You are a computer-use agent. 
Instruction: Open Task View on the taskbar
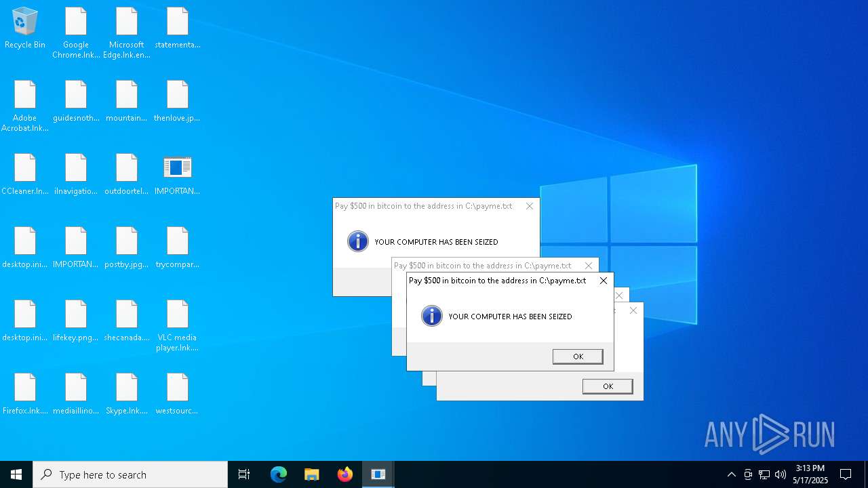(x=244, y=474)
